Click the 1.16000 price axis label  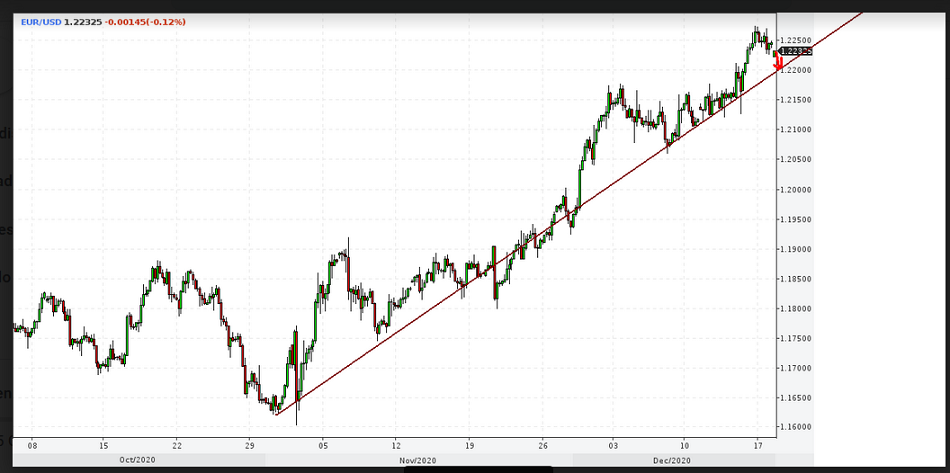click(796, 427)
